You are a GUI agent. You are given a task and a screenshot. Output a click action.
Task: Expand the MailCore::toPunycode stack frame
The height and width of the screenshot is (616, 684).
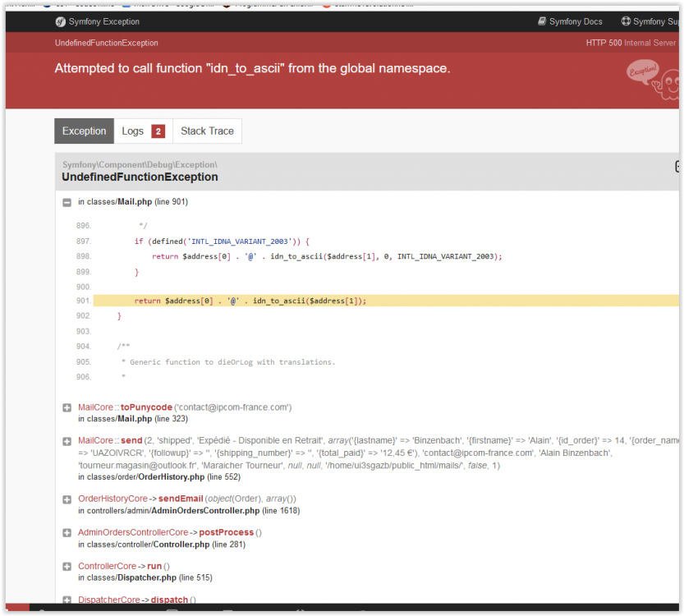67,407
